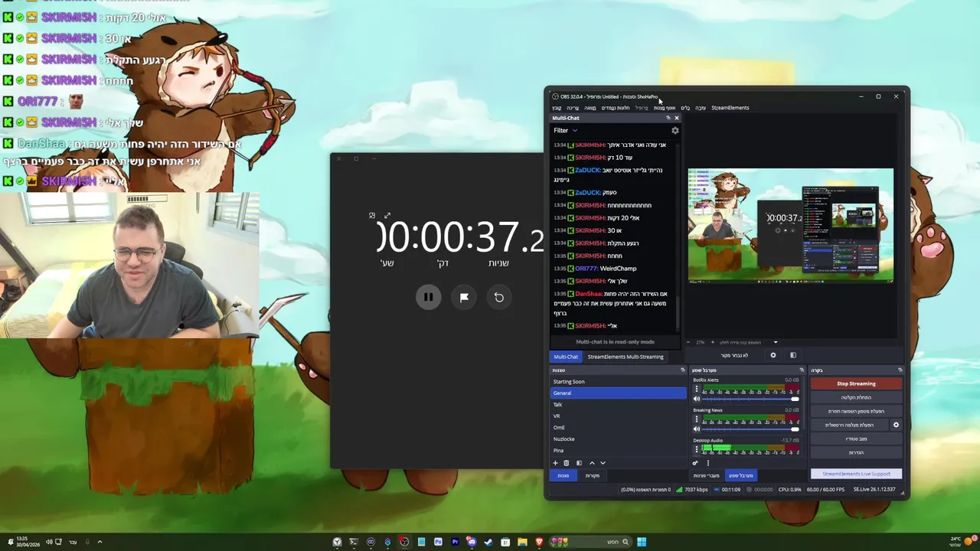Click the stopwatch lap flag button
This screenshot has width=980, height=551.
(x=464, y=297)
